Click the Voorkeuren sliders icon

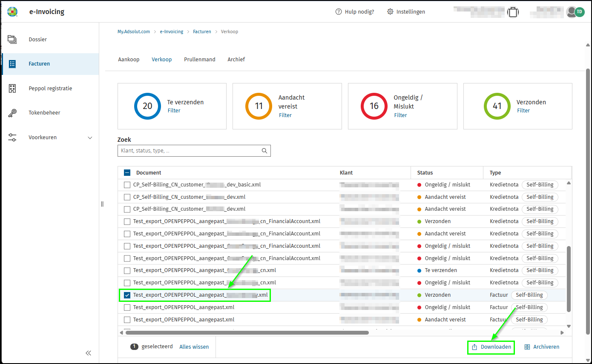tap(12, 138)
